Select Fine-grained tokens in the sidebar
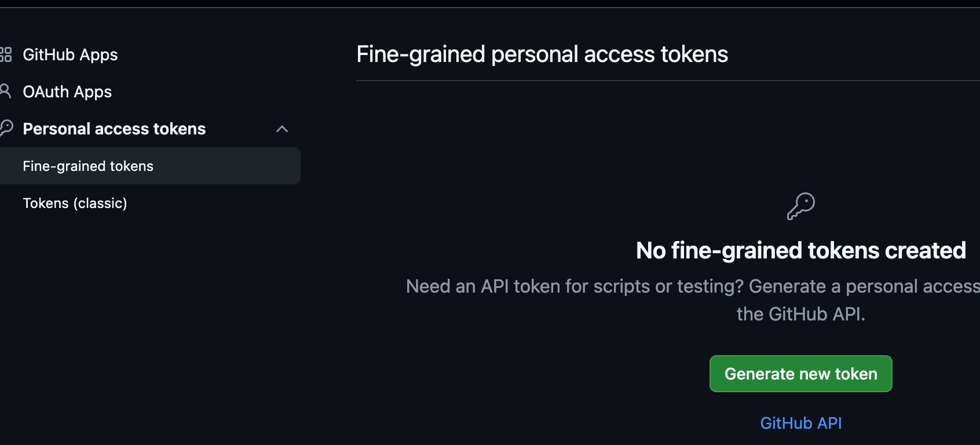 88,166
